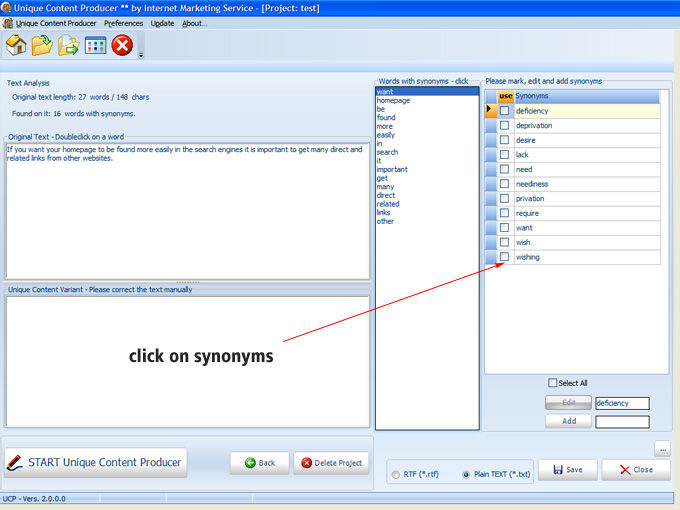The width and height of the screenshot is (680, 510).
Task: Click the Edit synonym button
Action: (x=569, y=402)
